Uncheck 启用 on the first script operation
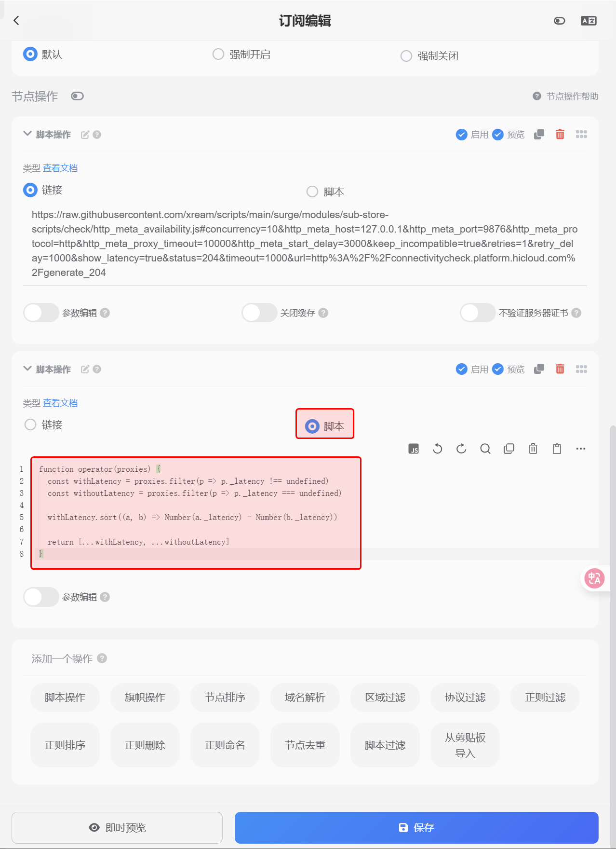 [461, 134]
